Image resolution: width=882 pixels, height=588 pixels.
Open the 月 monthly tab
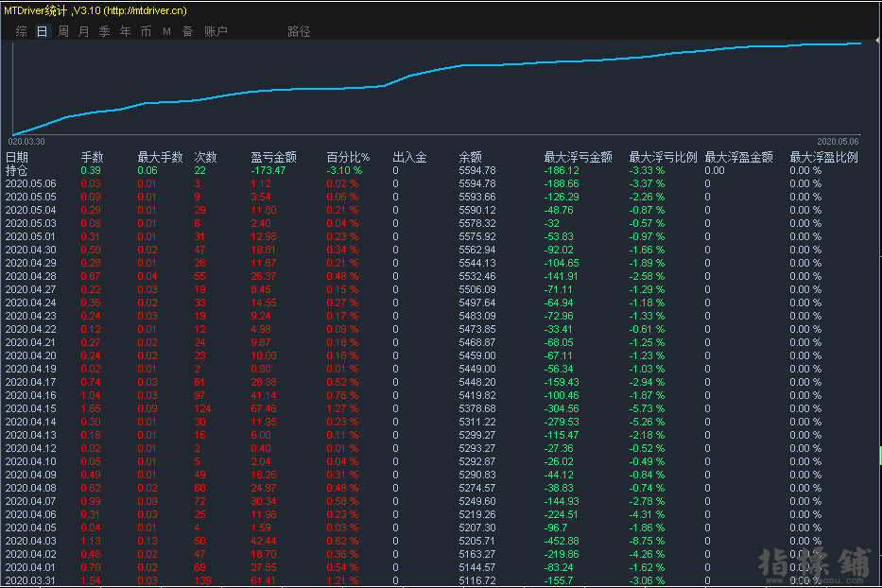click(84, 31)
